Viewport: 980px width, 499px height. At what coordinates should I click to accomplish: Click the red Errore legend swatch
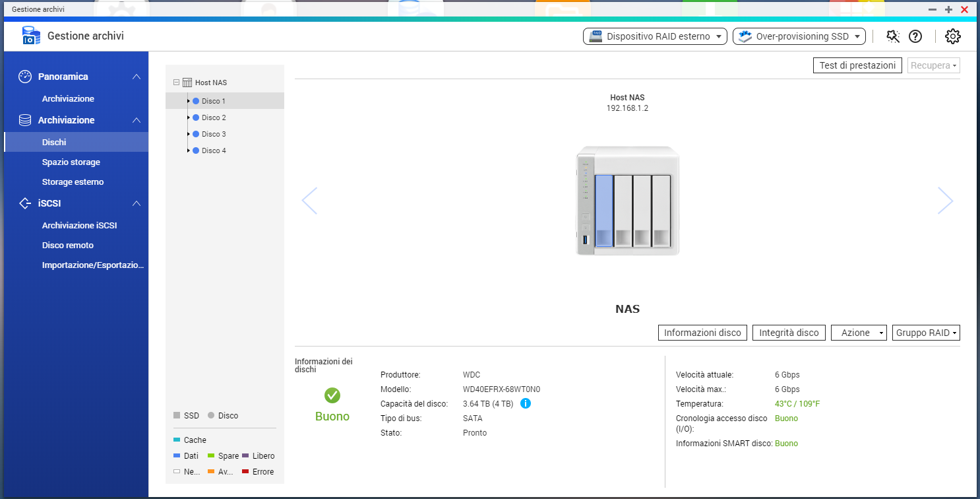pyautogui.click(x=245, y=472)
